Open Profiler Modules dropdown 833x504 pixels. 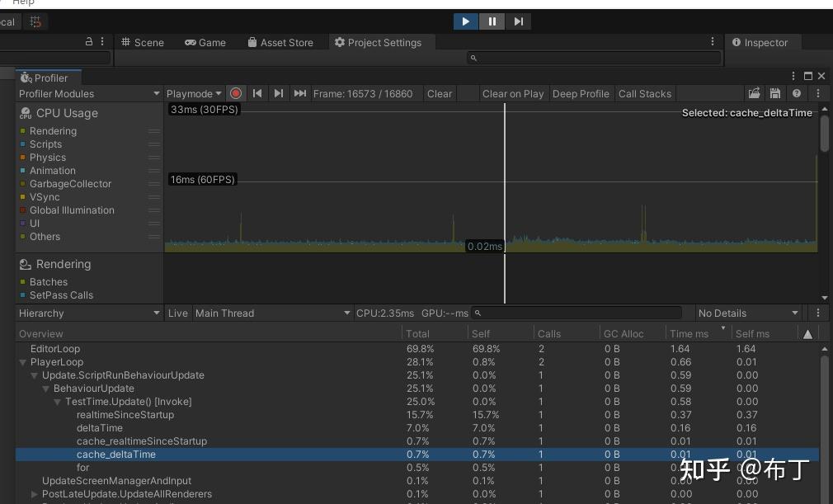tap(89, 93)
